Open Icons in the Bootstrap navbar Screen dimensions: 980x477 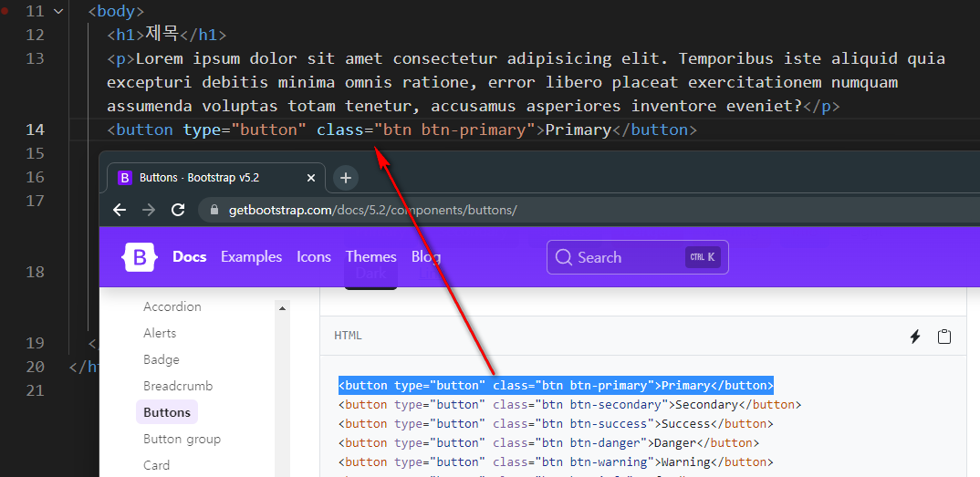pos(314,256)
